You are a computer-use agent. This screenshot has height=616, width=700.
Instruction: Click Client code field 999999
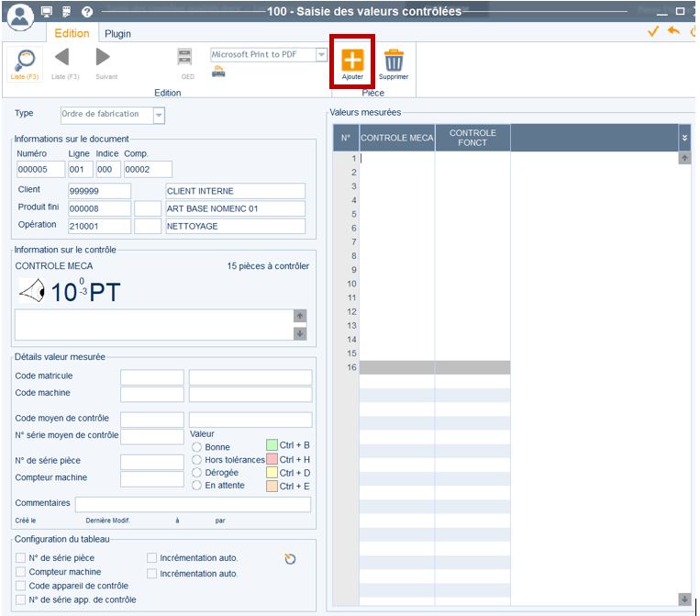[100, 191]
